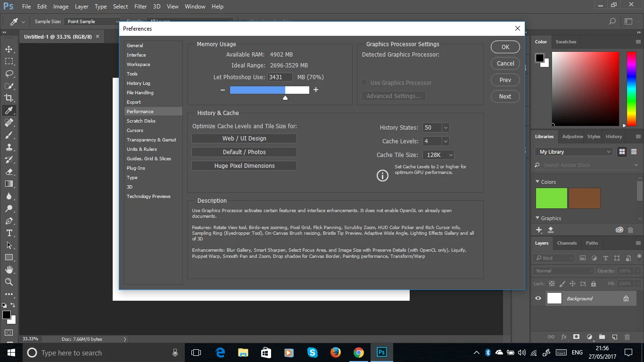
Task: Click the OK button in Preferences
Action: (505, 47)
